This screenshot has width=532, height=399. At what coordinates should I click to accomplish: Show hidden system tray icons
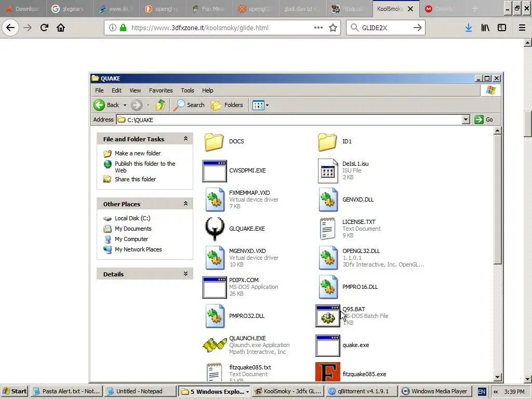(x=496, y=392)
